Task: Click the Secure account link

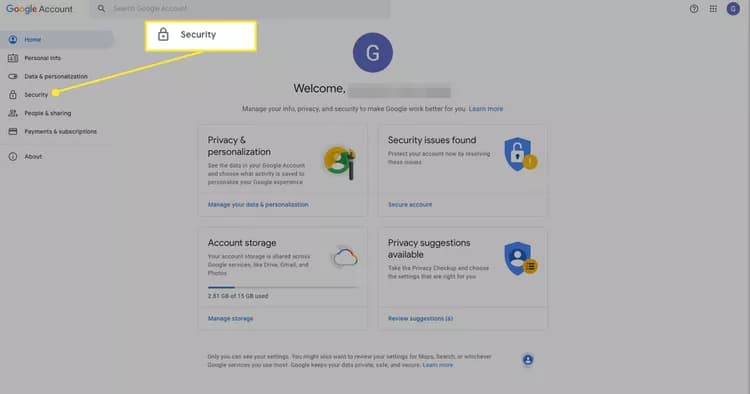Action: click(x=410, y=205)
